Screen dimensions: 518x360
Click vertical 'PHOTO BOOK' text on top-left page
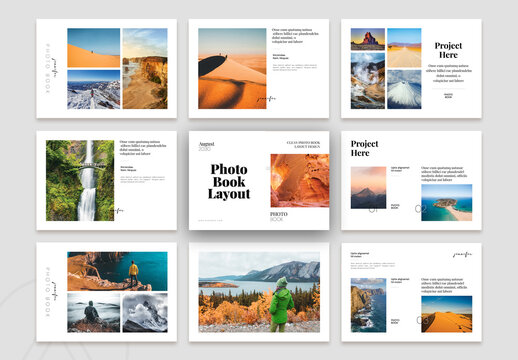(x=48, y=68)
